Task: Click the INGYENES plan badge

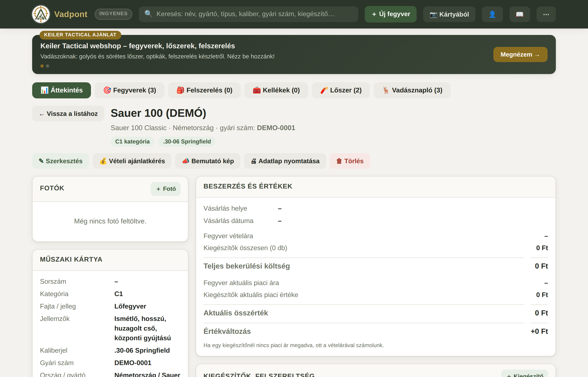Action: pos(113,14)
